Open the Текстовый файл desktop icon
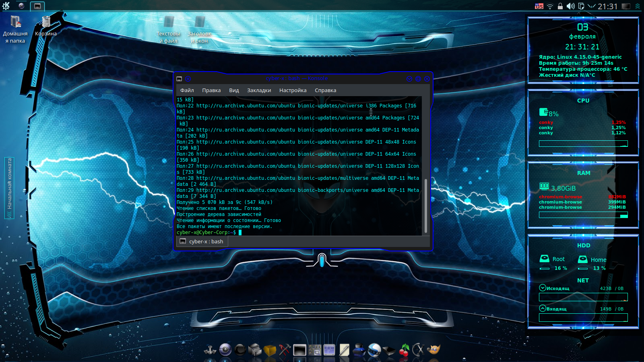Image resolution: width=644 pixels, height=362 pixels. (168, 29)
